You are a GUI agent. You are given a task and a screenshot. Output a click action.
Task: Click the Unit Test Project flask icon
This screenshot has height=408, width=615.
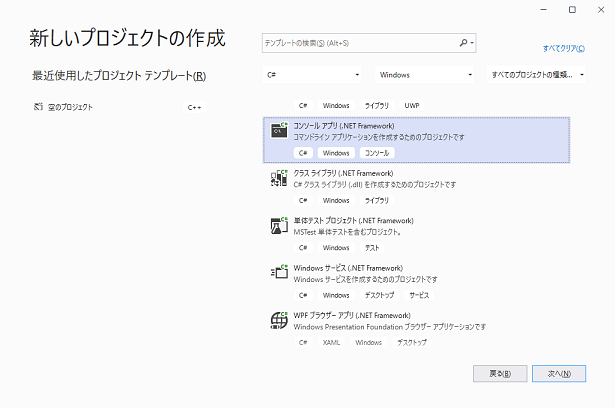click(279, 225)
